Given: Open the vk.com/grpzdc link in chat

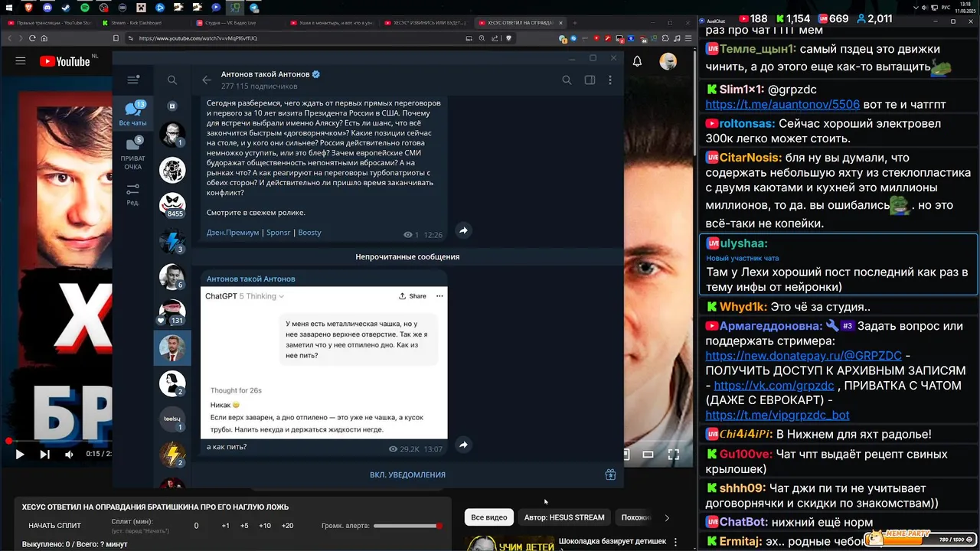Looking at the screenshot, I should (774, 386).
